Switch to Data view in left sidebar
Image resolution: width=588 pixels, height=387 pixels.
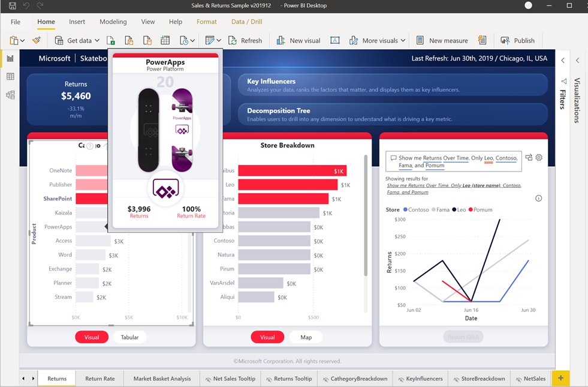coord(10,77)
